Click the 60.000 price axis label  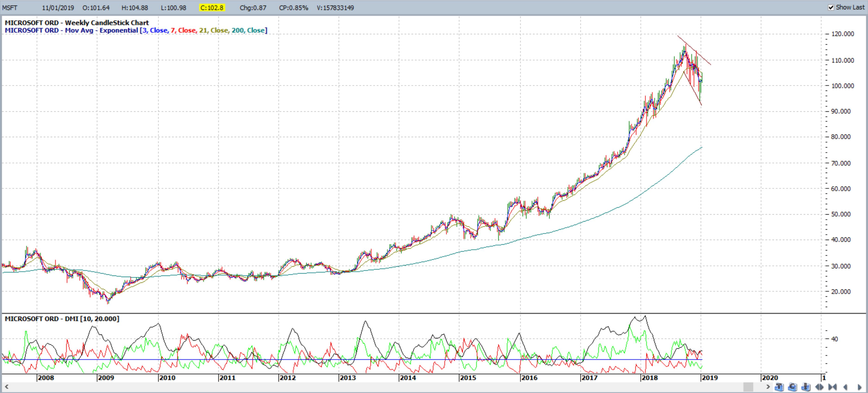click(841, 189)
